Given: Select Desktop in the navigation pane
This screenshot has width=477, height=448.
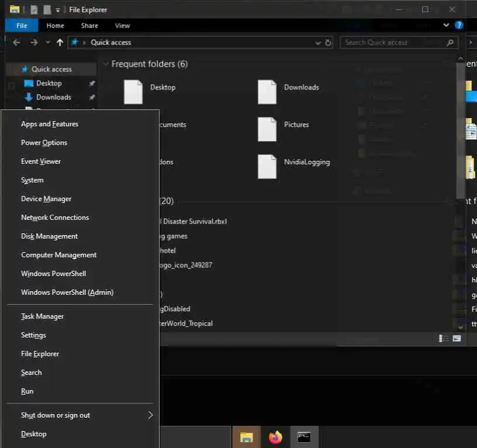Looking at the screenshot, I should point(49,83).
